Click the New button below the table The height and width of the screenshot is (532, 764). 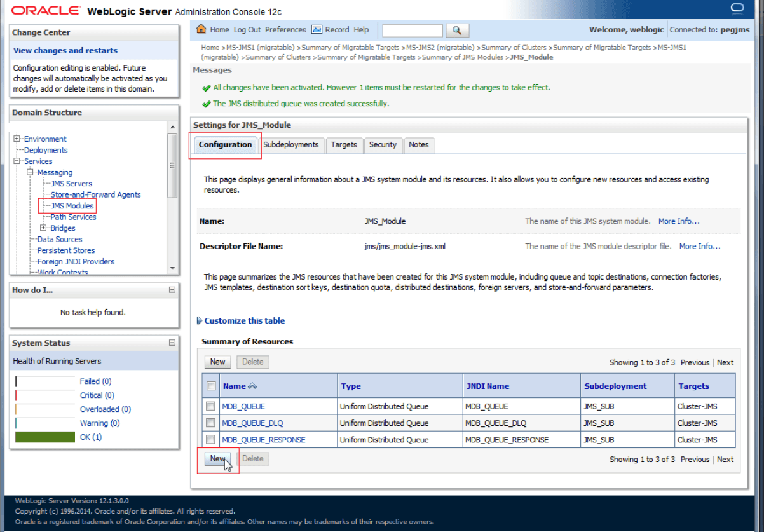click(217, 458)
